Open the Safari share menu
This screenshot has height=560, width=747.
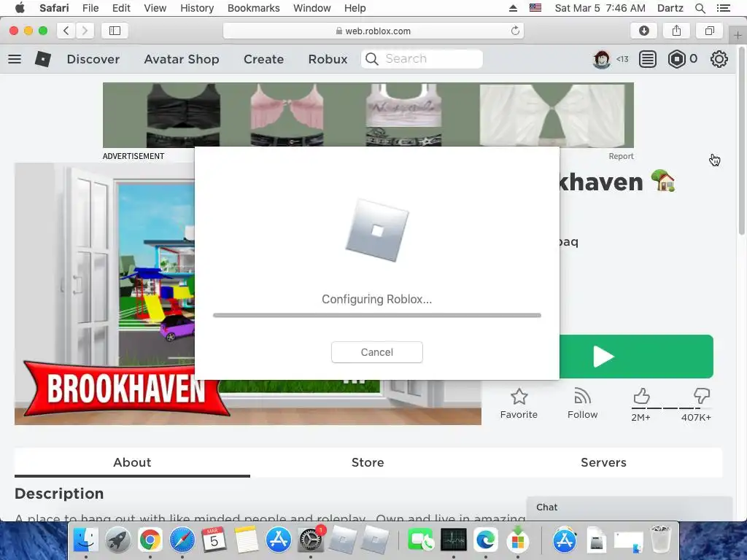pyautogui.click(x=676, y=31)
